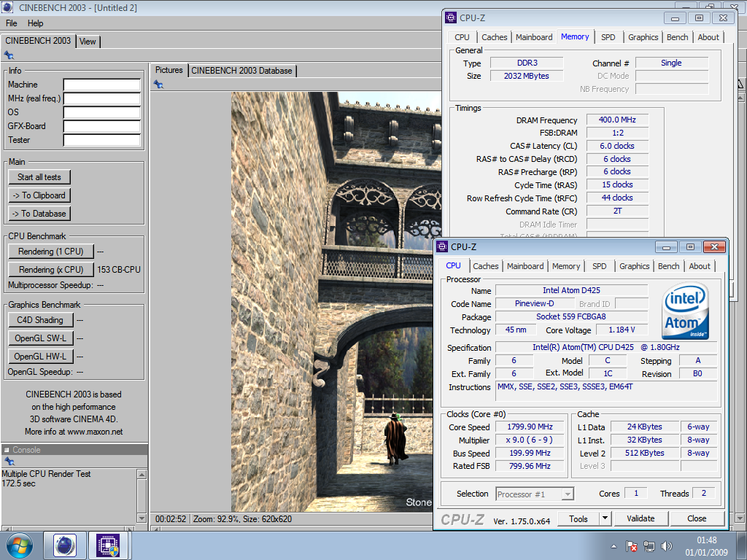Open the Caches tab in the Memory CPU-Z window
This screenshot has width=747, height=560.
pyautogui.click(x=494, y=37)
